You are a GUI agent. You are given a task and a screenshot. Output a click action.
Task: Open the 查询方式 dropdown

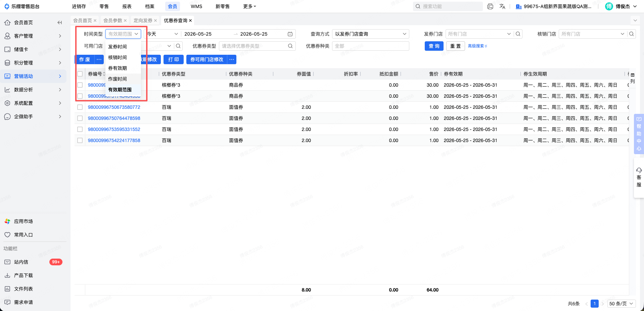click(371, 34)
